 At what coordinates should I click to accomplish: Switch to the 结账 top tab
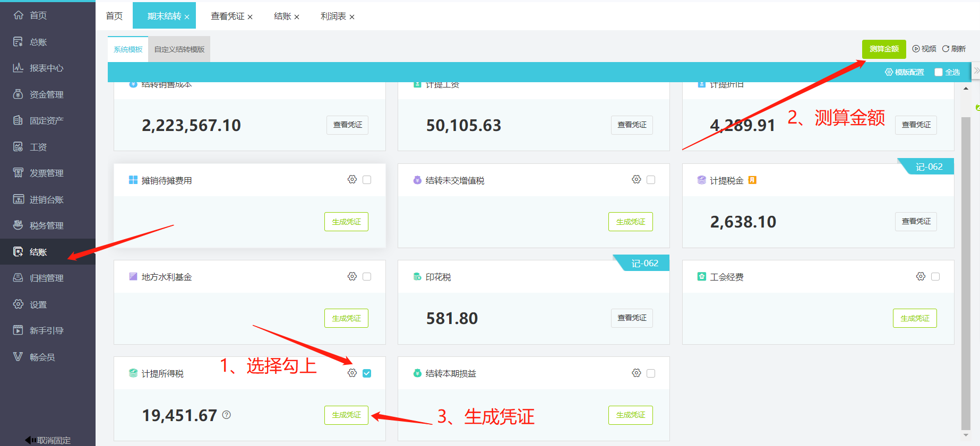tap(282, 16)
